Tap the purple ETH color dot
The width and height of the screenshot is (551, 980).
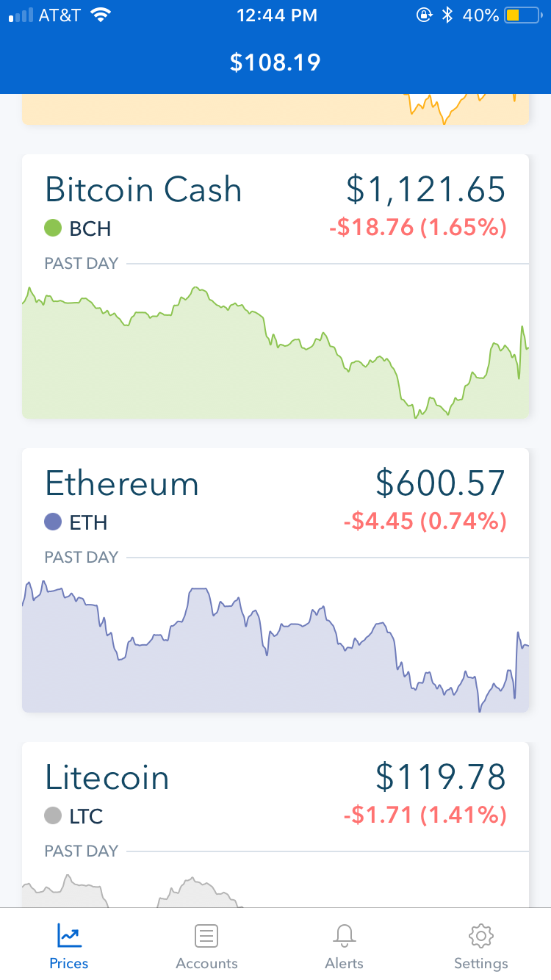point(53,522)
